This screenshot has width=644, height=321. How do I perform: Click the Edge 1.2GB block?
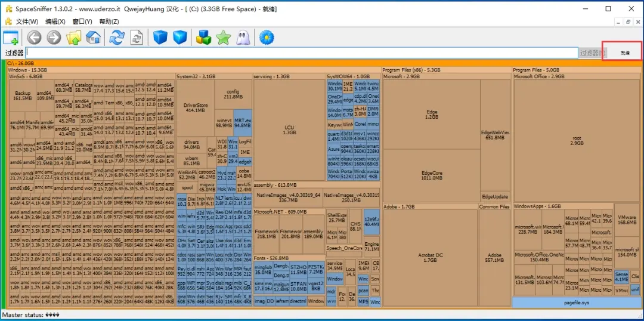[432, 115]
